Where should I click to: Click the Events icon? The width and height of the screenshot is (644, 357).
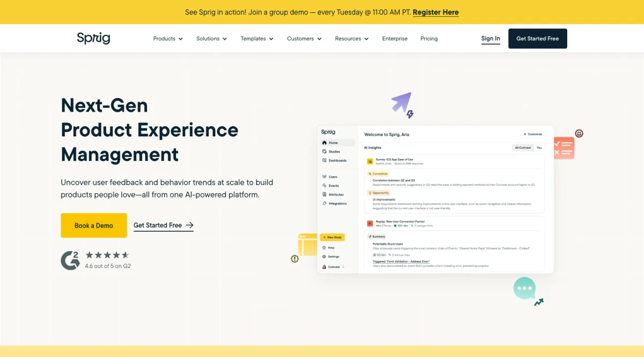[x=325, y=186]
